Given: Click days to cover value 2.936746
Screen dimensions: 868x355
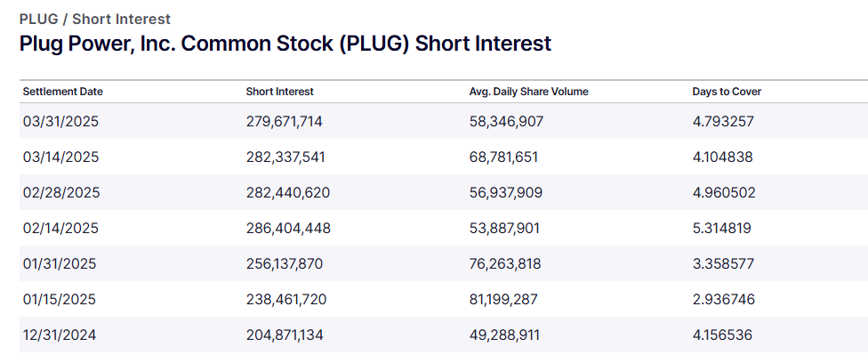Looking at the screenshot, I should coord(724,300).
